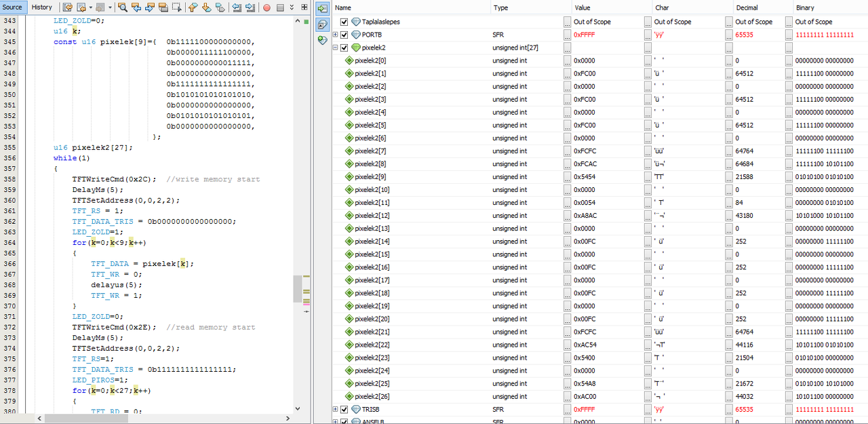Screen dimensions: 868x424
Task: Select the pixelek2[8] watch row
Action: pos(600,163)
